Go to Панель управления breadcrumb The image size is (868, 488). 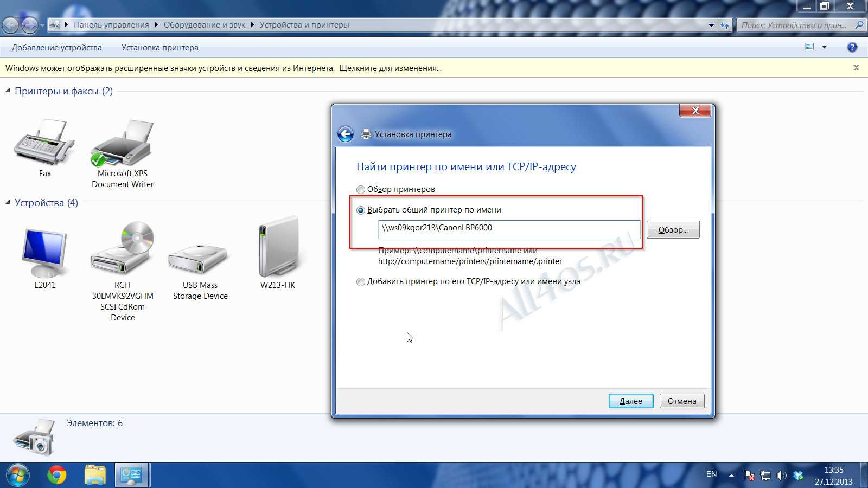(111, 25)
